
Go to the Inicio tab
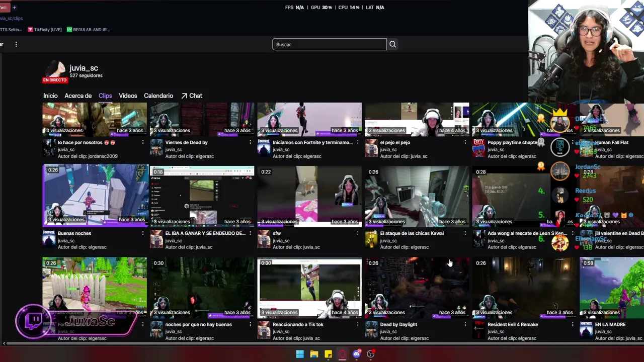pos(50,96)
